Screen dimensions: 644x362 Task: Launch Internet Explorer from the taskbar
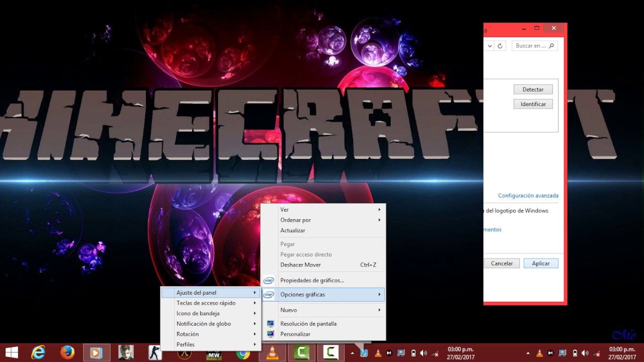pyautogui.click(x=38, y=353)
